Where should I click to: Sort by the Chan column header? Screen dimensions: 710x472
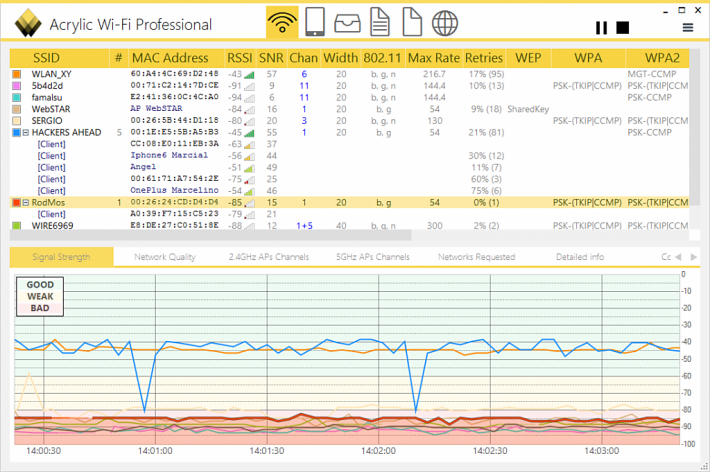point(303,58)
